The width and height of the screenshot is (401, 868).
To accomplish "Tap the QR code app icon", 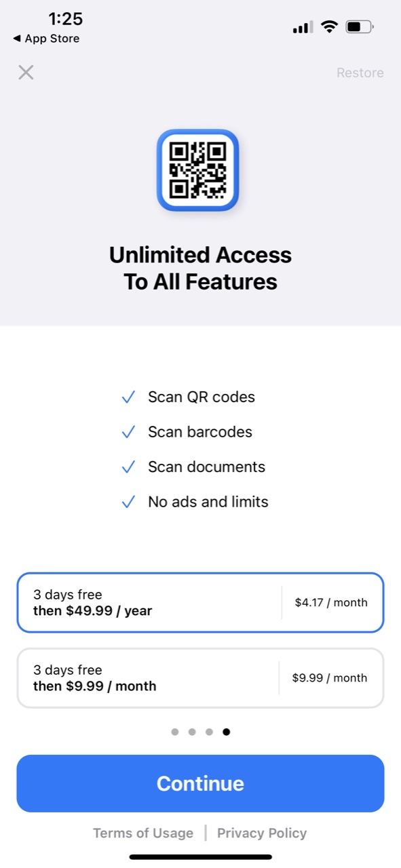I will (199, 170).
